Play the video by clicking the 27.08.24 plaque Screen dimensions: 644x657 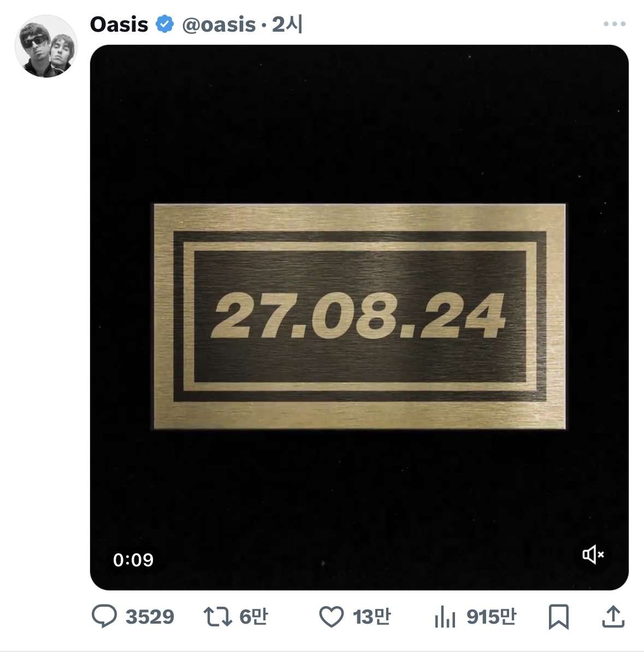[359, 316]
